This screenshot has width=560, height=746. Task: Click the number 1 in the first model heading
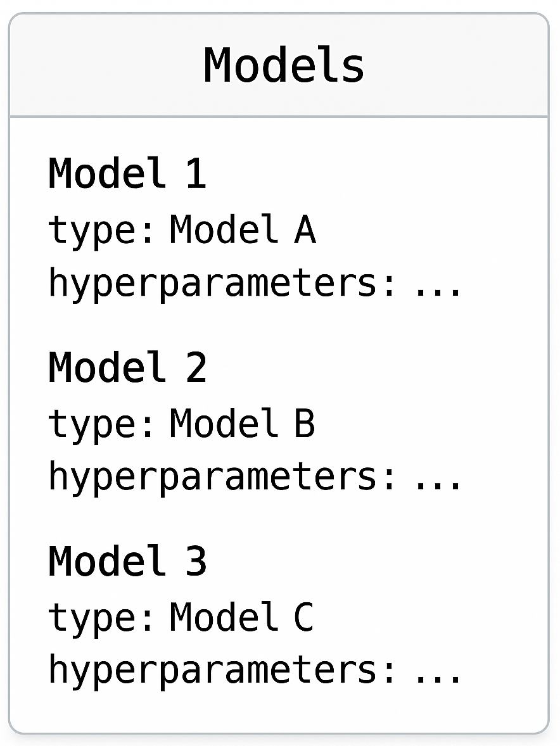click(x=196, y=174)
